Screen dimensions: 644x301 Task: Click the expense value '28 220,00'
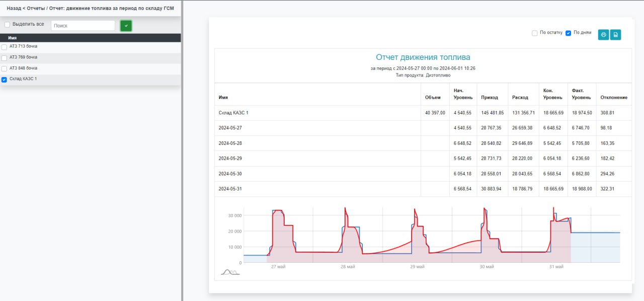coord(522,159)
